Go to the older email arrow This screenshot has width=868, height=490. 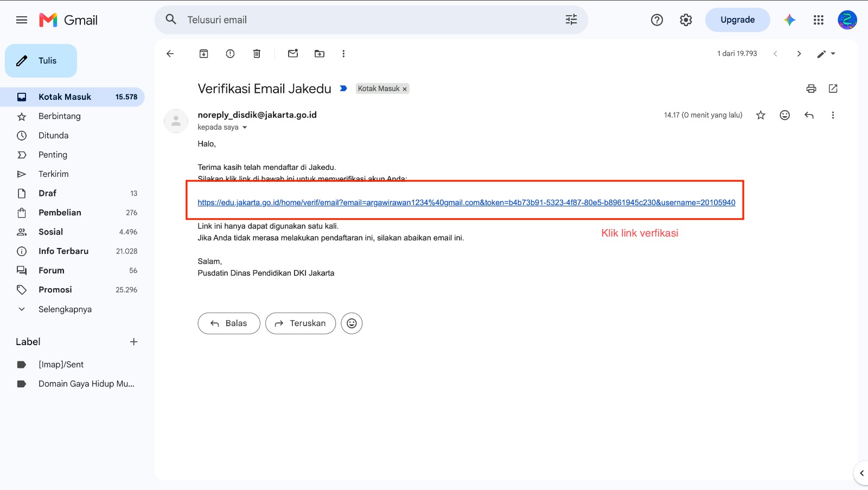[x=799, y=54]
